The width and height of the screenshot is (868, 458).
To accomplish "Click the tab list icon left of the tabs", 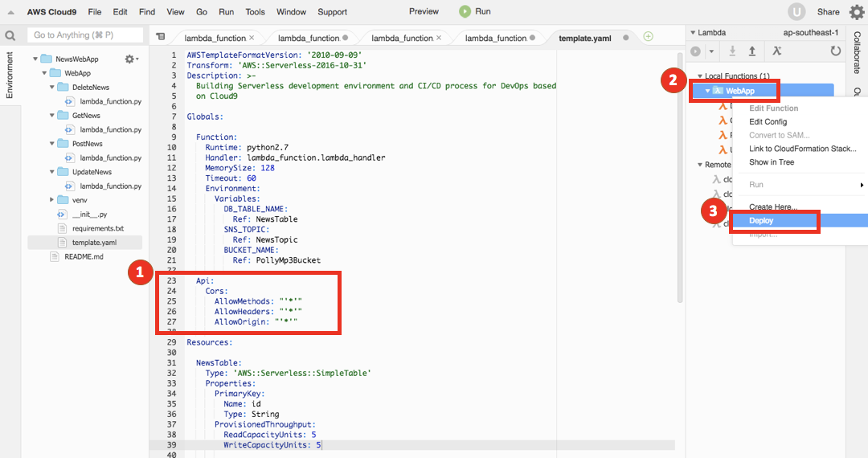I will 161,36.
